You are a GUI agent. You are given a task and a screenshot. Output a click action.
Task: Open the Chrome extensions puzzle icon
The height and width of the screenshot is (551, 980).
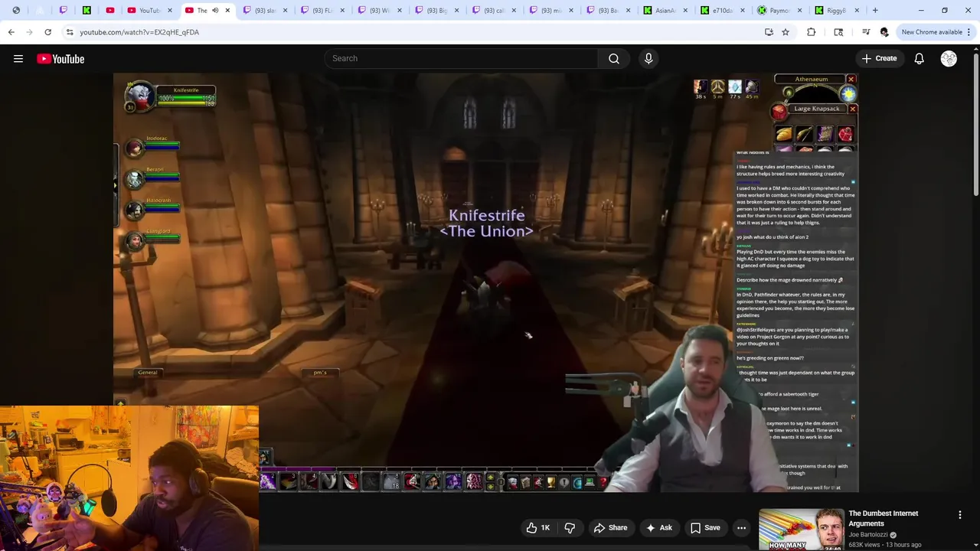[811, 32]
